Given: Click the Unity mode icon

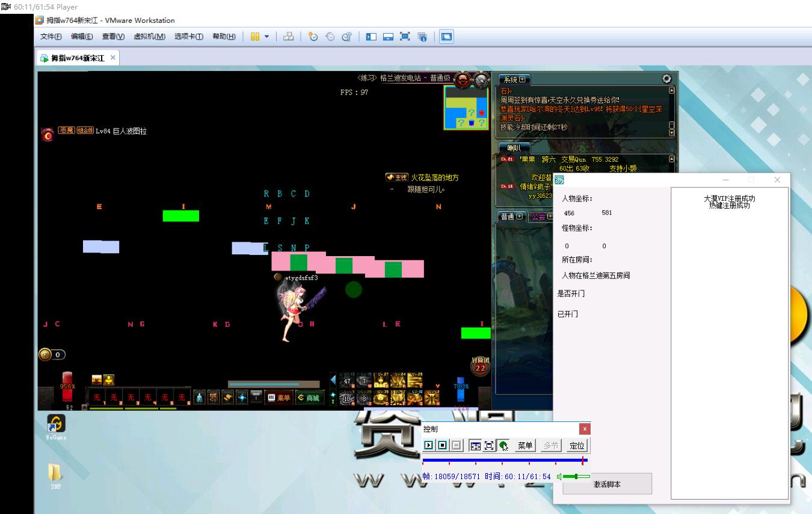Looking at the screenshot, I should coord(422,37).
